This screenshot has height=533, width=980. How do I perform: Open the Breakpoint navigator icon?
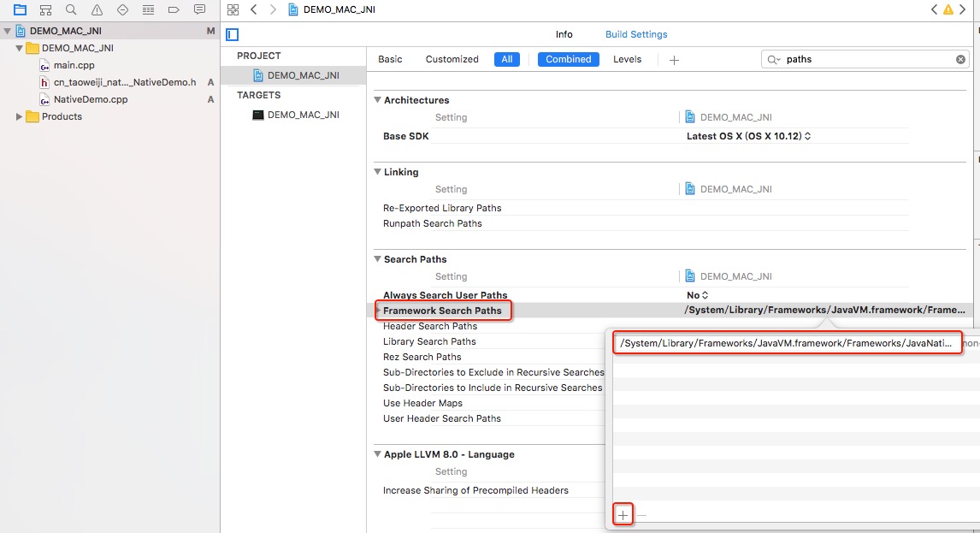(x=174, y=9)
